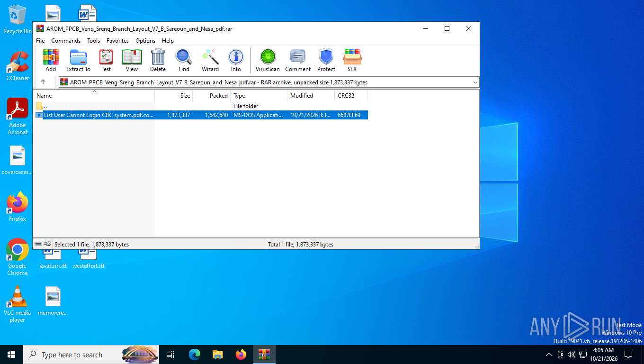Sort by CRC32 column header
644x364 pixels.
point(351,95)
